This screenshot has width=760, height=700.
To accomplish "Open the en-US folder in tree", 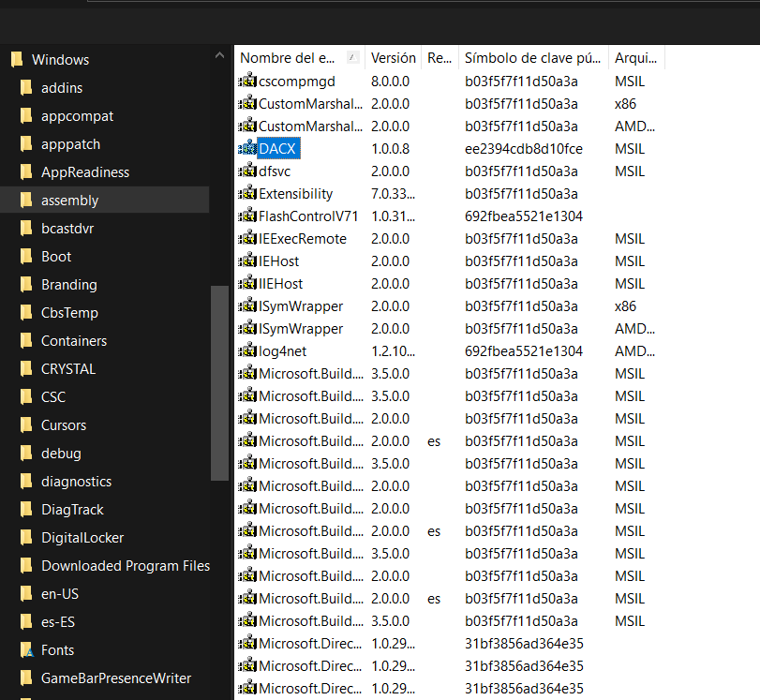I will (60, 594).
